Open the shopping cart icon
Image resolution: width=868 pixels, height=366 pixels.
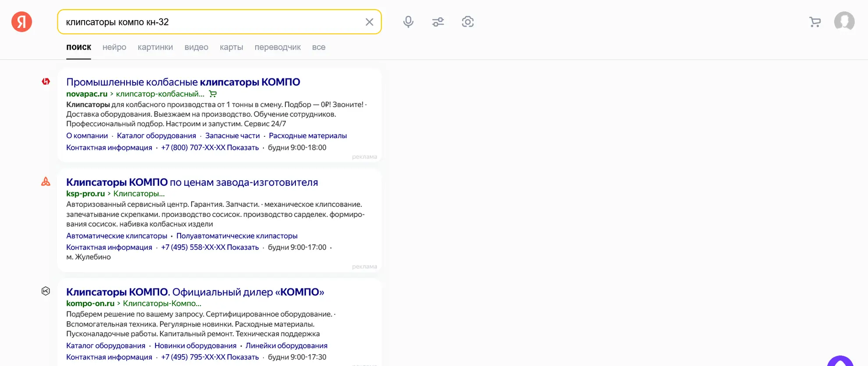point(815,22)
